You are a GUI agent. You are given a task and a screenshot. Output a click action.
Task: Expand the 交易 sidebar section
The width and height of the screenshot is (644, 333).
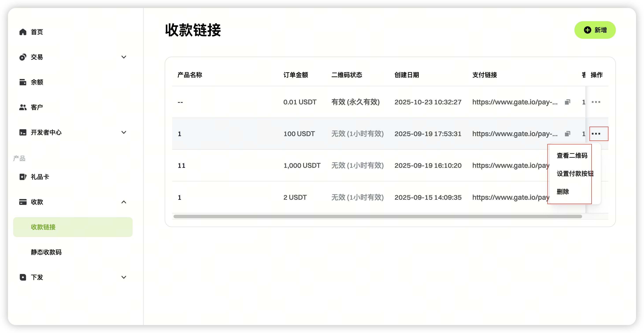click(x=124, y=57)
